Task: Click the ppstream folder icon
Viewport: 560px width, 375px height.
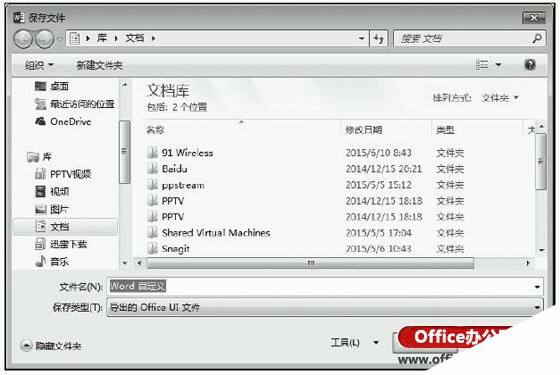Action: point(152,185)
